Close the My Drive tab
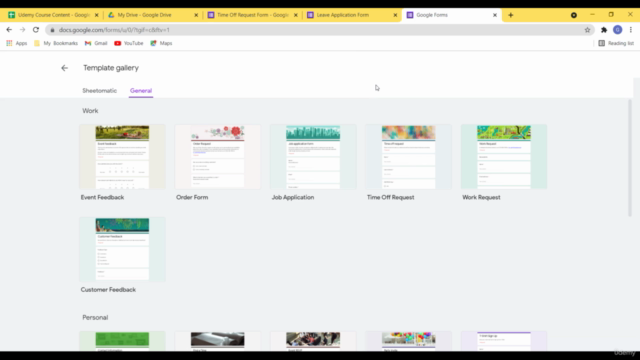Image resolution: width=640 pixels, height=360 pixels. click(x=196, y=15)
